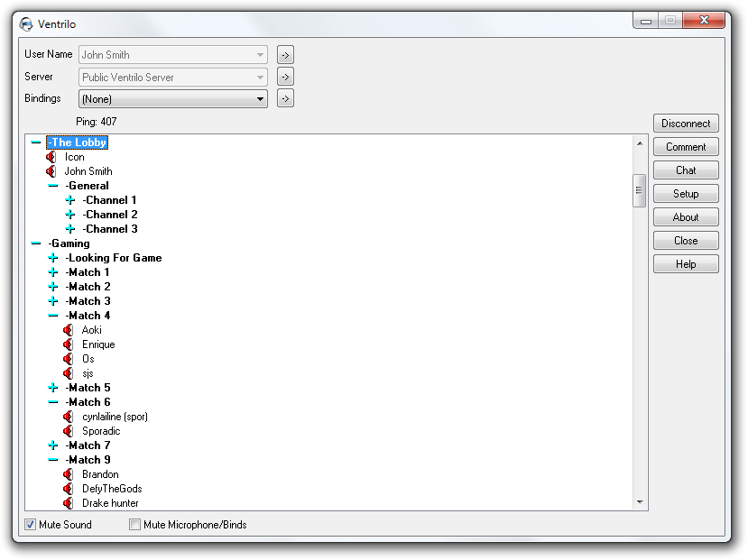Click DefyTheGods speaker icon
This screenshot has width=748, height=560.
(x=69, y=489)
